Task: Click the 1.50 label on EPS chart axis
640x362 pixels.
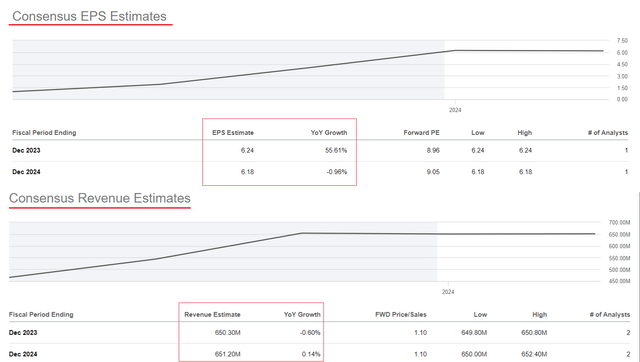Action: coord(622,88)
